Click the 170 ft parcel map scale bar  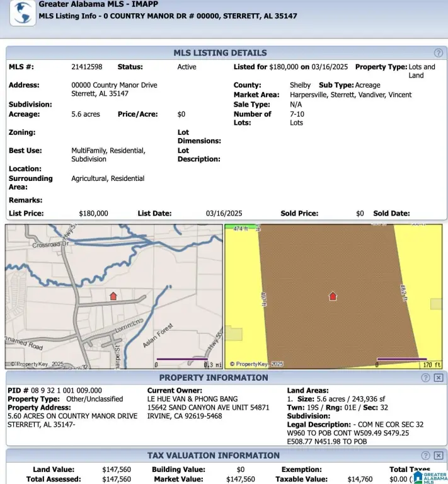[401, 360]
